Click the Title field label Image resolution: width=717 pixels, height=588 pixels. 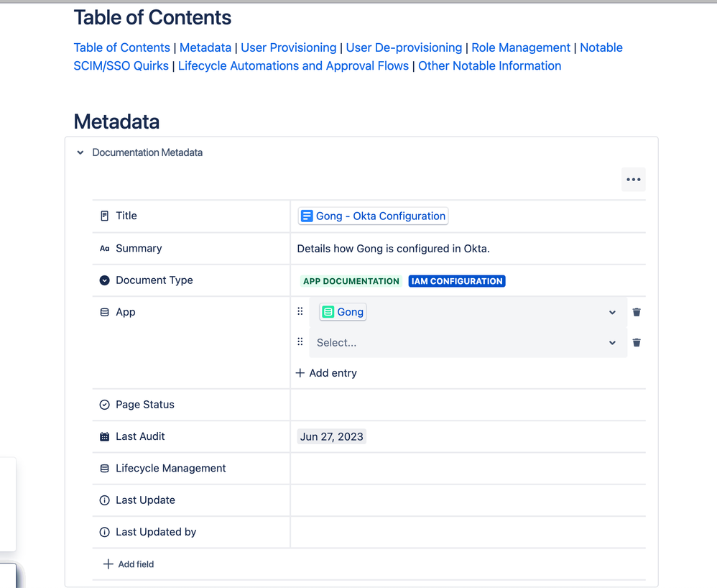[x=126, y=216]
